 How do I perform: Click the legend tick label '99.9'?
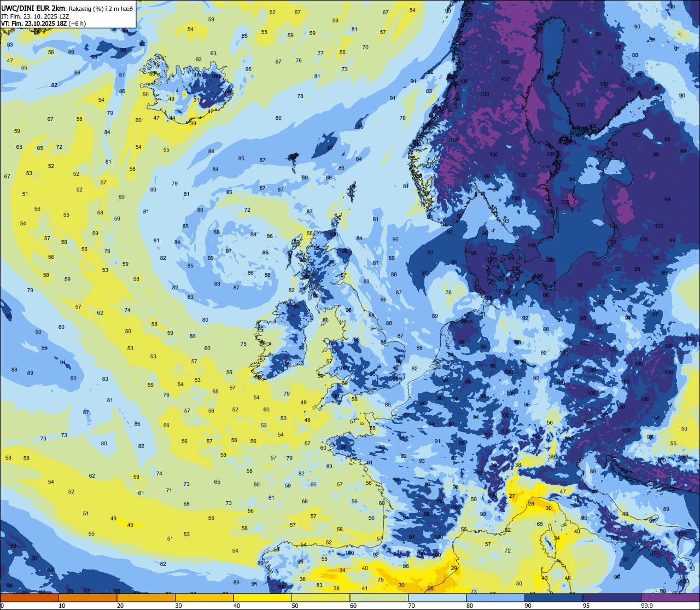[647, 606]
